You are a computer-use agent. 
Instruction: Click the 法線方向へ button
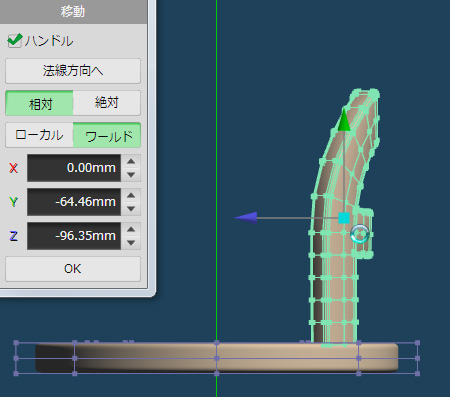[73, 71]
